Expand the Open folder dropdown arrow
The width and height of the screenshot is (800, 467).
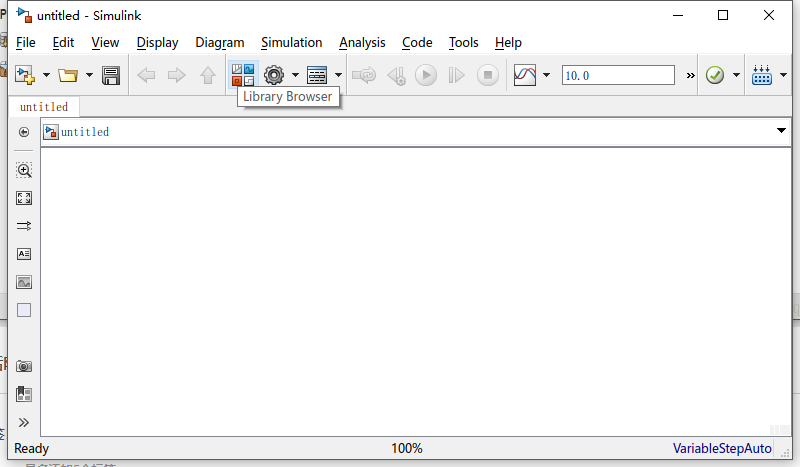click(89, 75)
